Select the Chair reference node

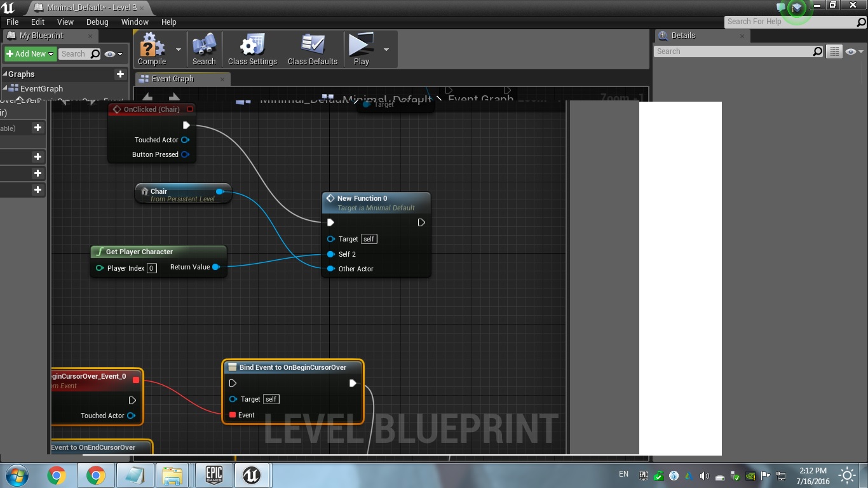coord(183,194)
